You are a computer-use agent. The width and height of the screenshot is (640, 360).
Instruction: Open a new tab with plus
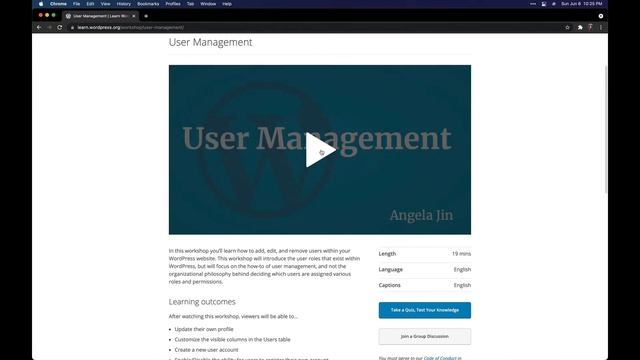146,16
